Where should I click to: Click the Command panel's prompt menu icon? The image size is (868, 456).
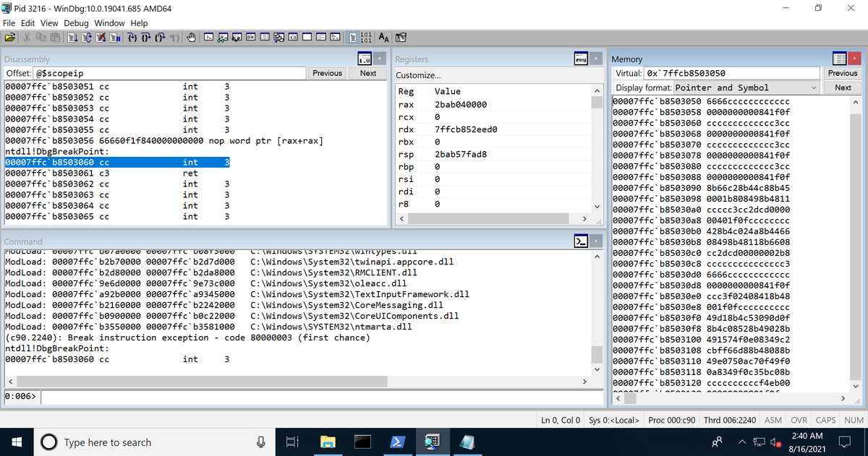coord(581,241)
